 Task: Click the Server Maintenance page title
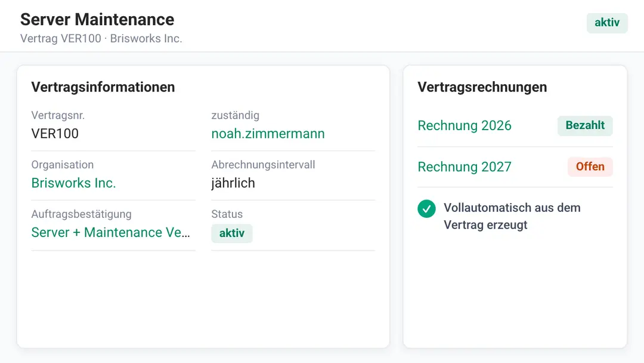coord(97,19)
